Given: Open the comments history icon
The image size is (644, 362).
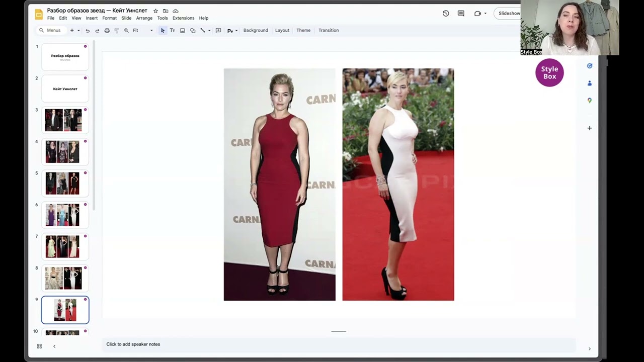Looking at the screenshot, I should coord(461,14).
